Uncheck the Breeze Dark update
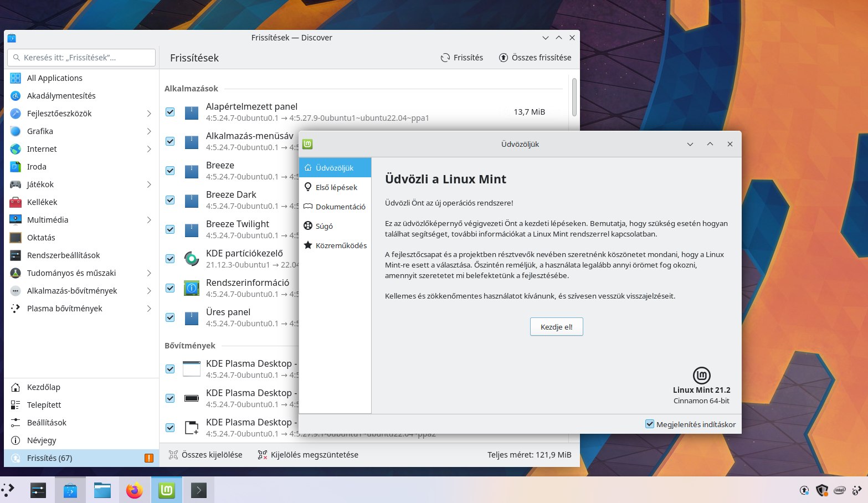The width and height of the screenshot is (868, 503). pos(170,200)
